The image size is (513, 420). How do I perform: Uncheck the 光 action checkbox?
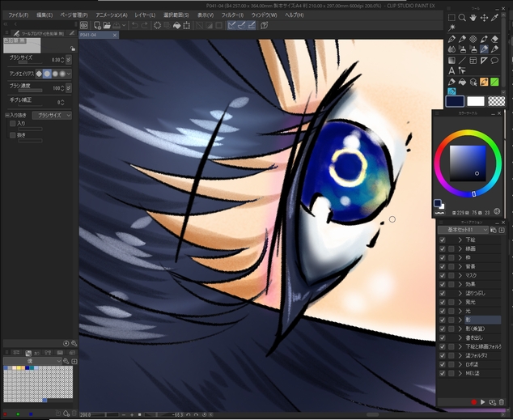pyautogui.click(x=443, y=311)
